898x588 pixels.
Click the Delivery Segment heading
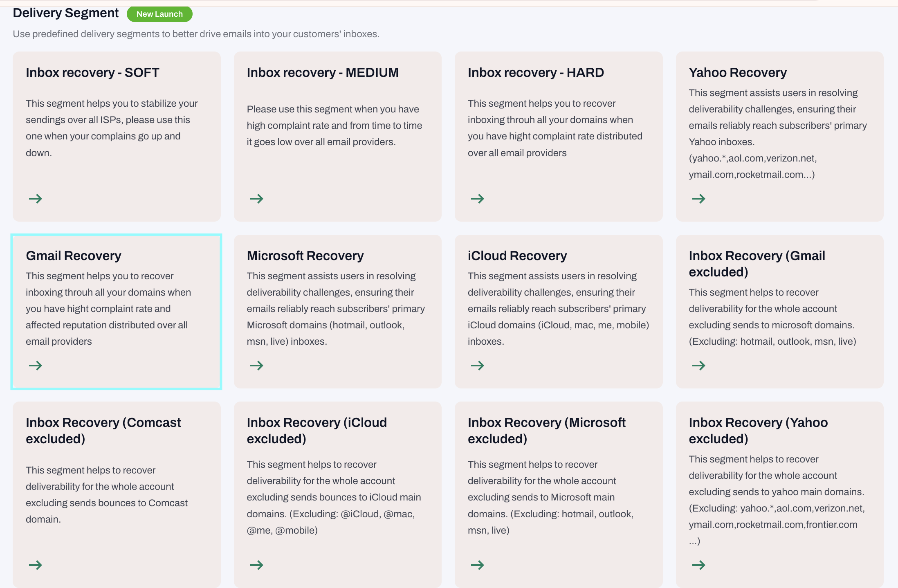click(65, 13)
